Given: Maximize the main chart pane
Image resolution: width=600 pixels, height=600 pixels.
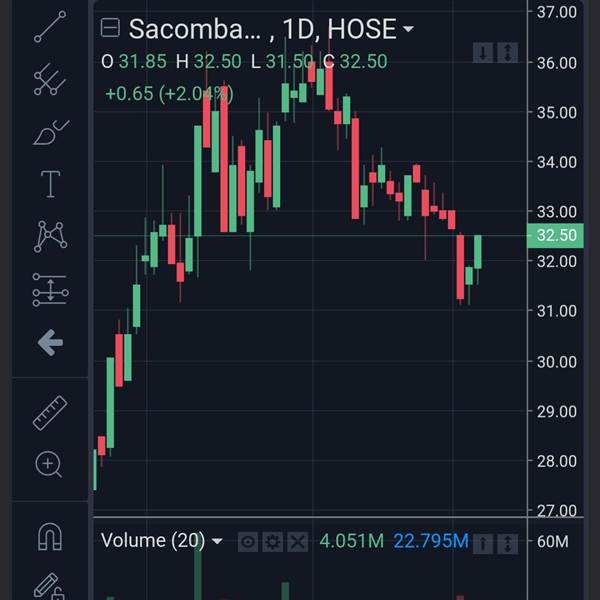Looking at the screenshot, I should pos(508,52).
